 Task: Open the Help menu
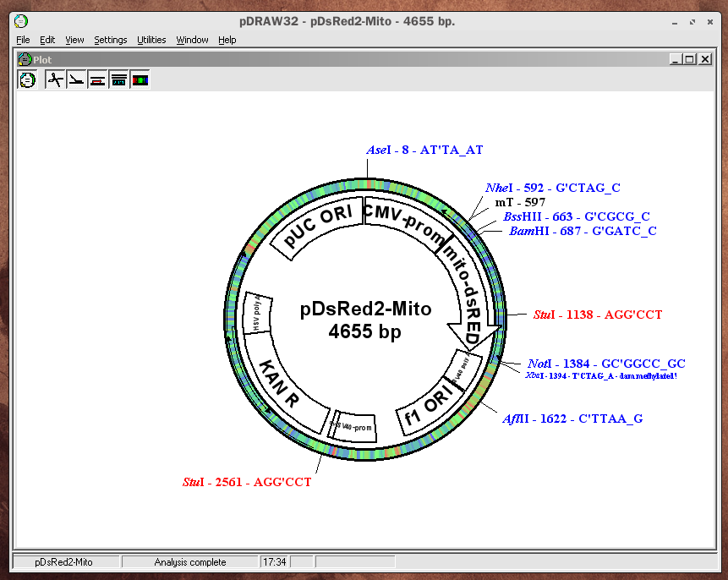pos(227,39)
